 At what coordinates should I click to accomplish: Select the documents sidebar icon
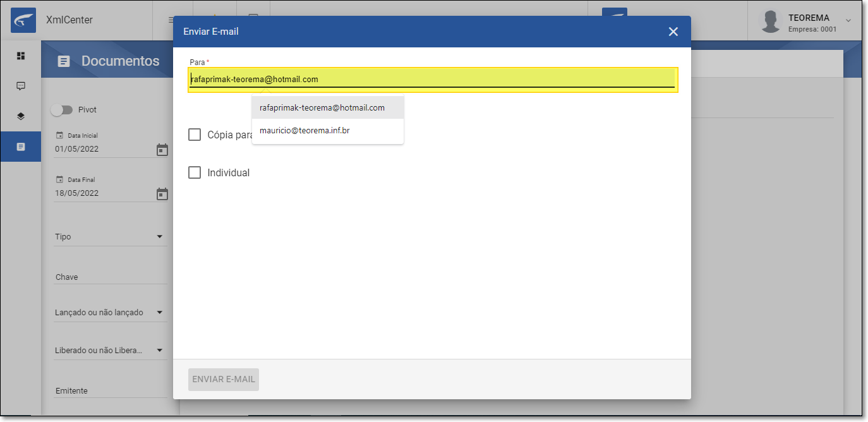coord(21,147)
